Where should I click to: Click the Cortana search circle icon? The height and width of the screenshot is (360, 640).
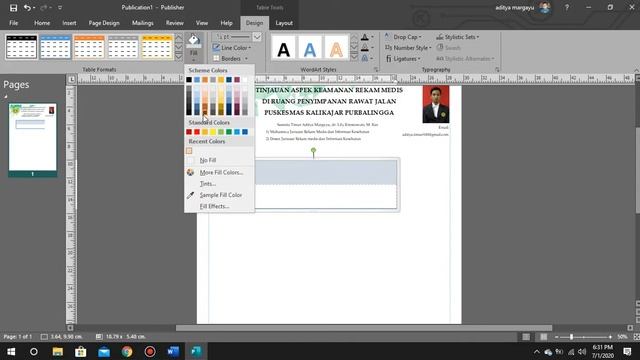[34, 351]
